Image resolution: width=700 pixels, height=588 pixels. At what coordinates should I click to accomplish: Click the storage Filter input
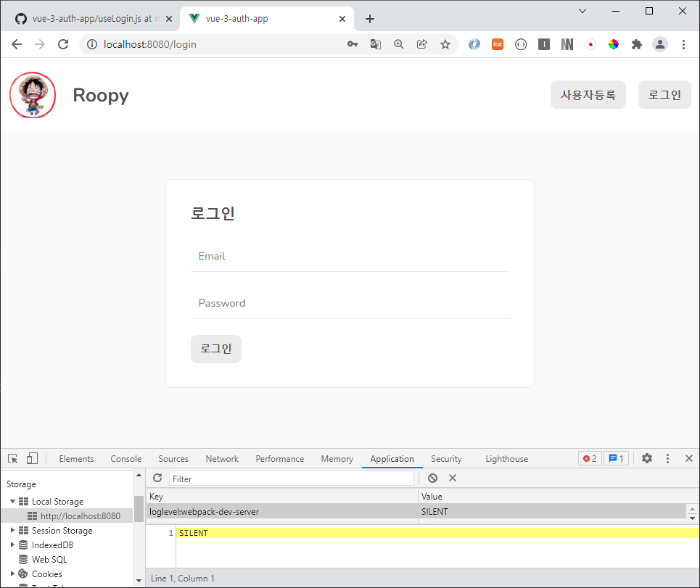coord(292,479)
